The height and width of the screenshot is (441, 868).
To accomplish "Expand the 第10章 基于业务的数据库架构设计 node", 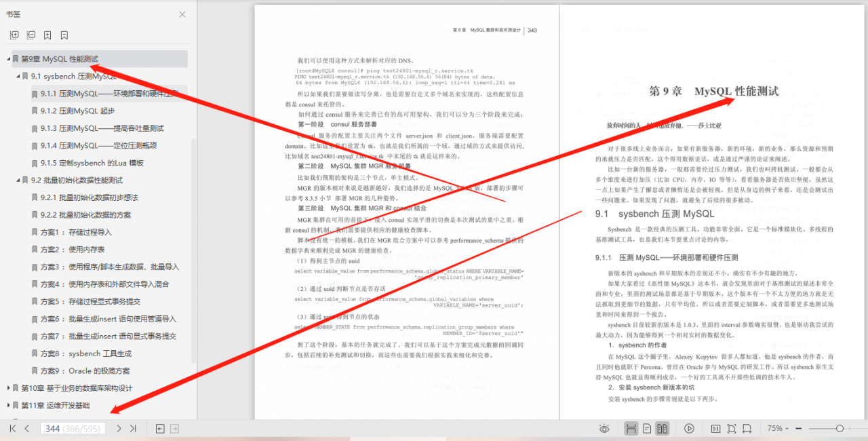I will pyautogui.click(x=9, y=388).
